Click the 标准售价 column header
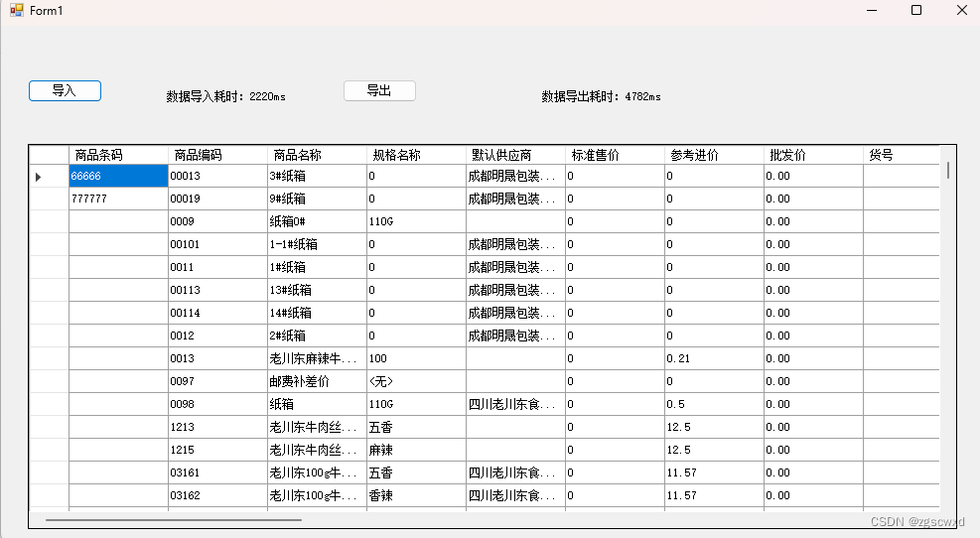This screenshot has width=980, height=538. click(615, 155)
